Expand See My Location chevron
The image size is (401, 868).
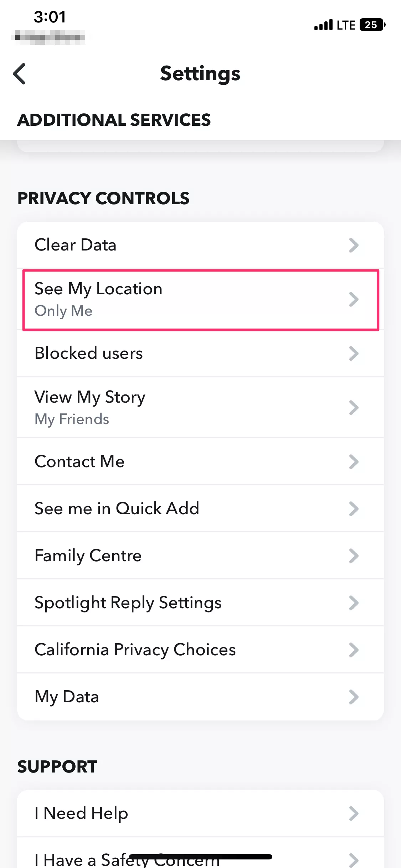tap(354, 299)
